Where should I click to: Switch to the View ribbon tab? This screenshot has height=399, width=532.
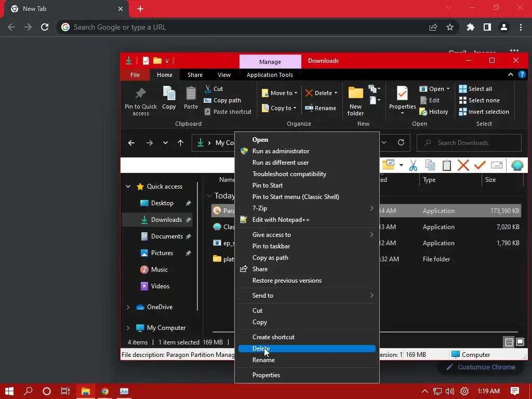224,75
